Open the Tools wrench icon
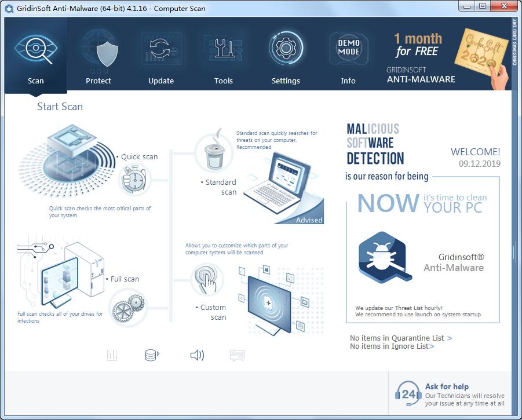This screenshot has height=420, width=522. [x=224, y=49]
